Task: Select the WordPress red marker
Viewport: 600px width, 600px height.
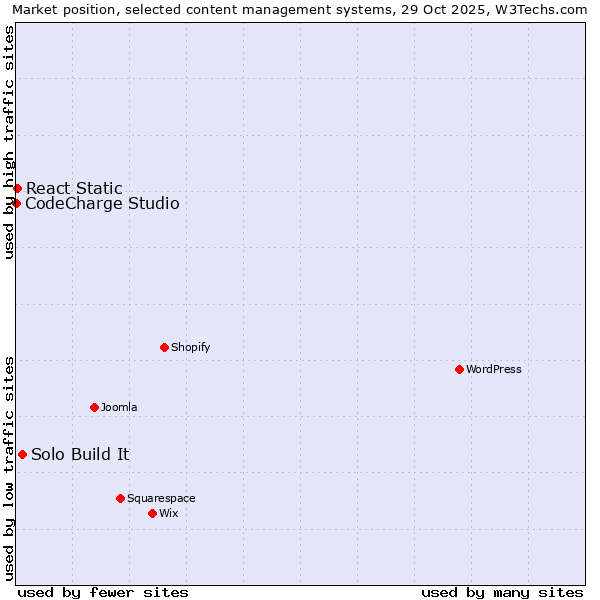Action: coord(459,369)
